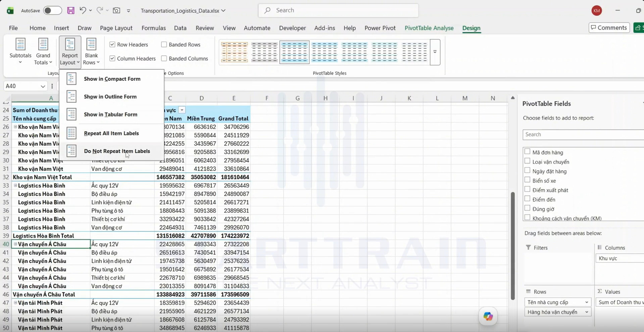Check the Biển số xe field
644x332 pixels.
pos(527,180)
